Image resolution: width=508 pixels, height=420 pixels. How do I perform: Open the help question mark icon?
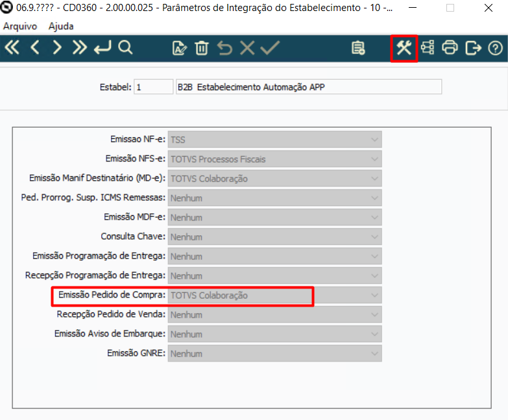click(496, 49)
